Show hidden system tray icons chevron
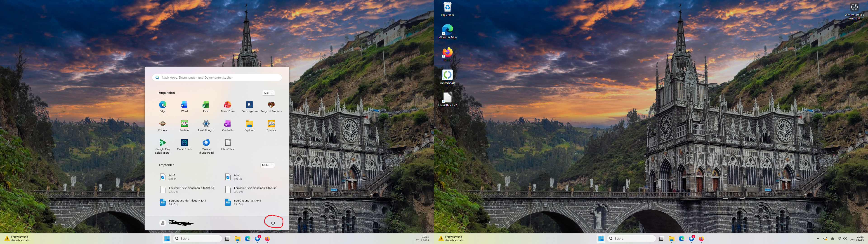This screenshot has width=868, height=244. (x=818, y=239)
